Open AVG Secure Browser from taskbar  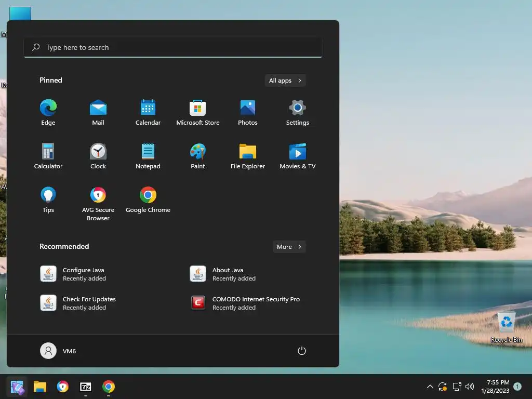coord(63,387)
